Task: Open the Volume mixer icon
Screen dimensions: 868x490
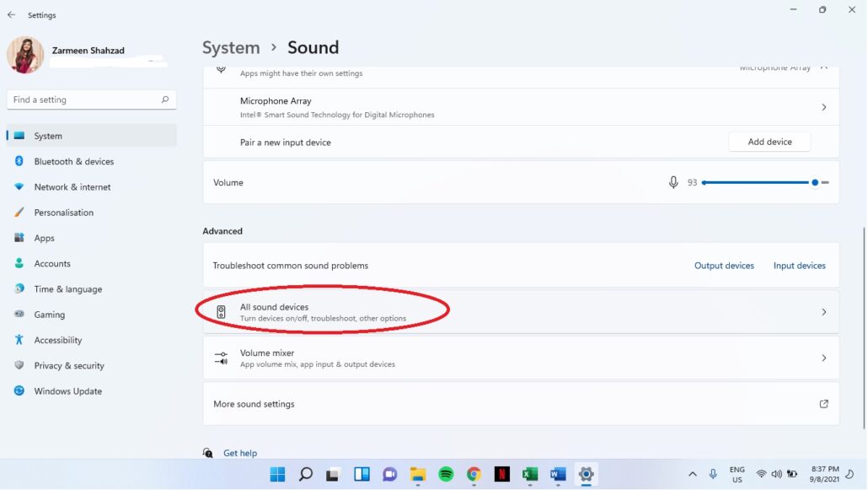Action: (x=221, y=358)
